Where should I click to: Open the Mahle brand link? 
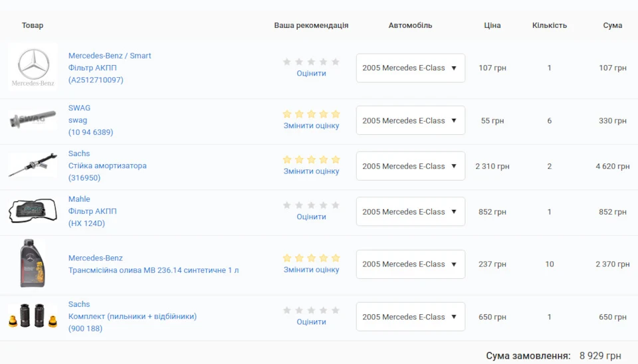tap(79, 199)
